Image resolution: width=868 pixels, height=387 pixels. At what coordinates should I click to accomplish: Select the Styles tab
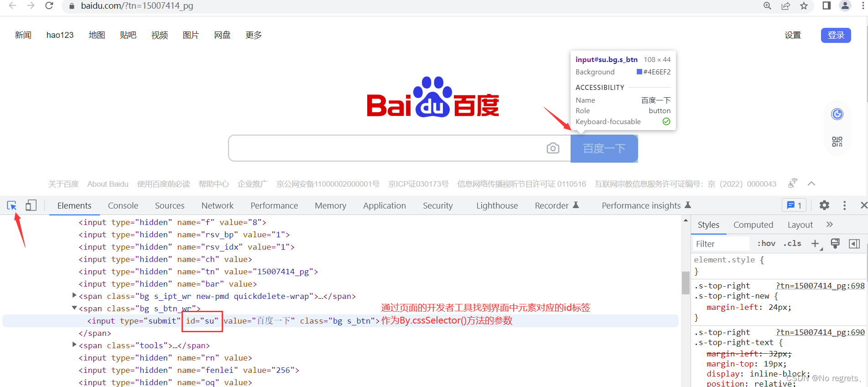point(708,225)
